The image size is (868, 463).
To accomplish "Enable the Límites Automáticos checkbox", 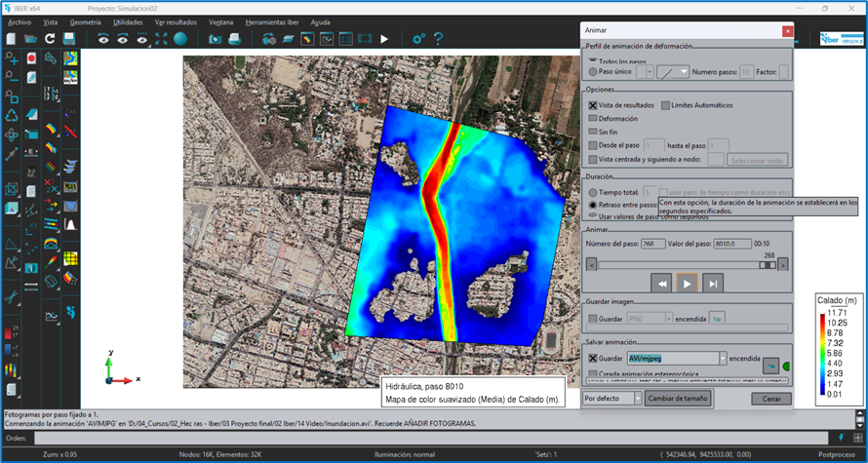I will coord(666,105).
